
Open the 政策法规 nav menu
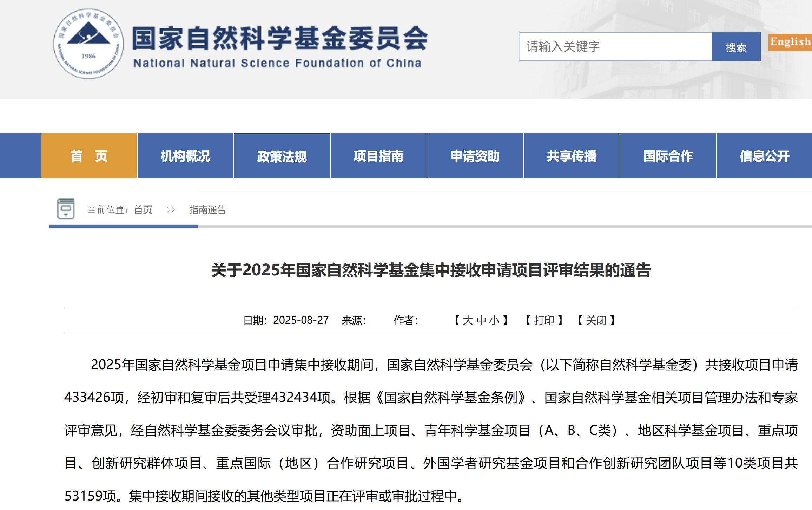(x=282, y=156)
